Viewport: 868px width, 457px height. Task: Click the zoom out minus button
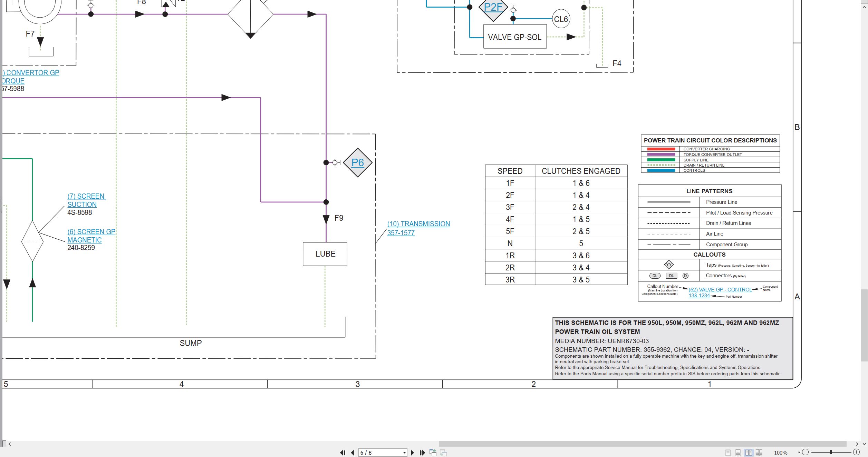(806, 452)
